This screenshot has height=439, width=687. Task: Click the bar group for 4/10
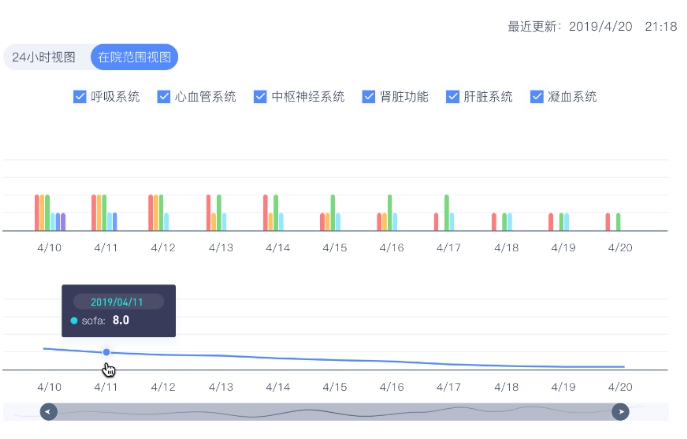(x=50, y=213)
